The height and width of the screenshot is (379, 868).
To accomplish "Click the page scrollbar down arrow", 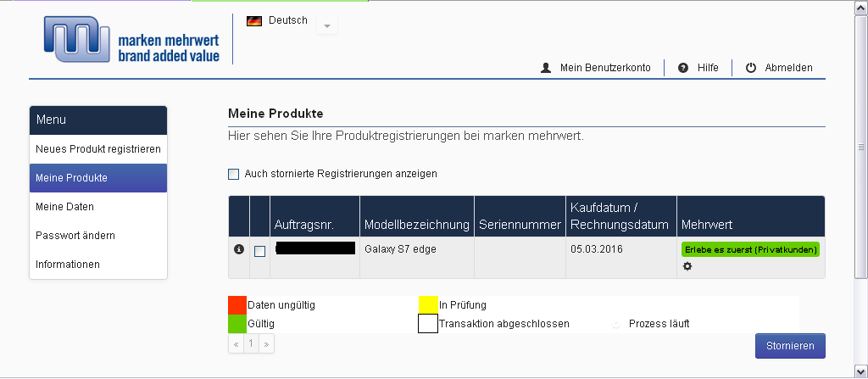I will coord(861,370).
